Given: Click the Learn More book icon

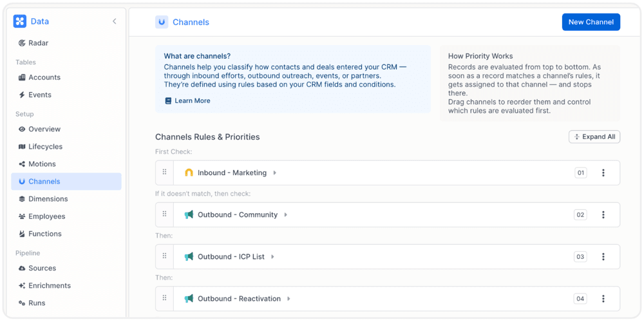Looking at the screenshot, I should [168, 100].
